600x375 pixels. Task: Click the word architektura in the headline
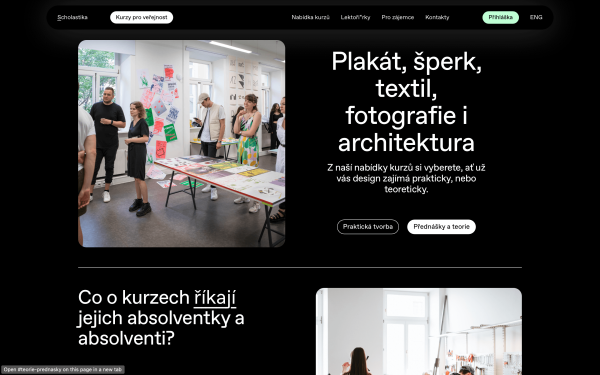click(406, 143)
